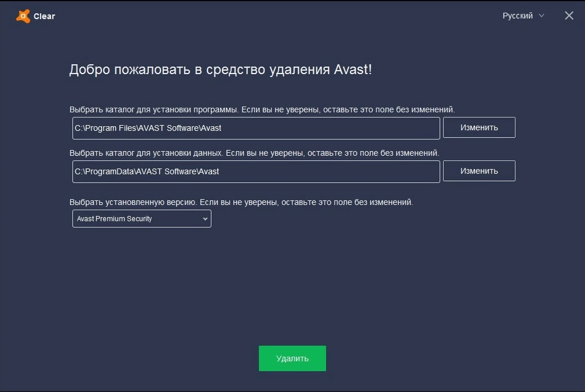
Task: Click Изменить next to ProgramData path
Action: pos(479,171)
